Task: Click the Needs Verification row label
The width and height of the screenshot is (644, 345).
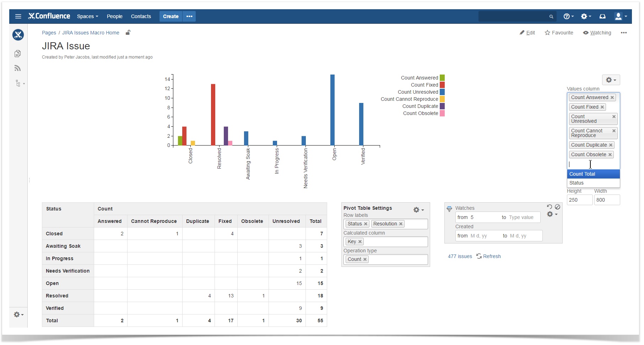Action: [x=67, y=271]
